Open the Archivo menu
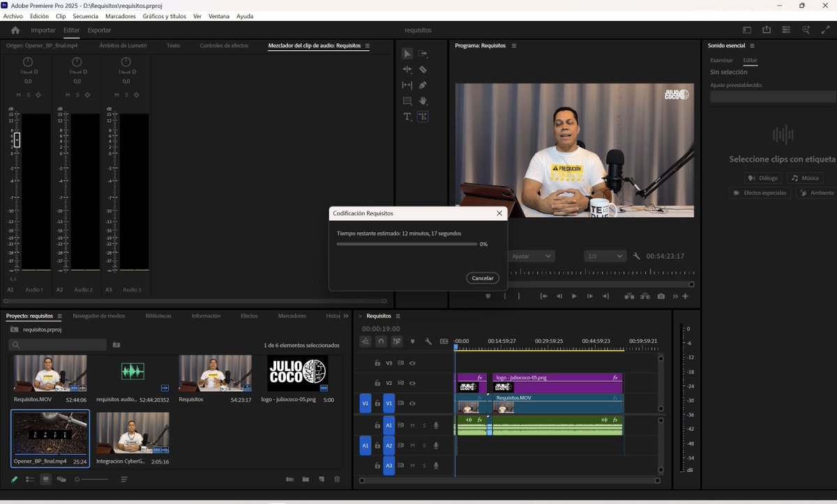 (x=13, y=16)
